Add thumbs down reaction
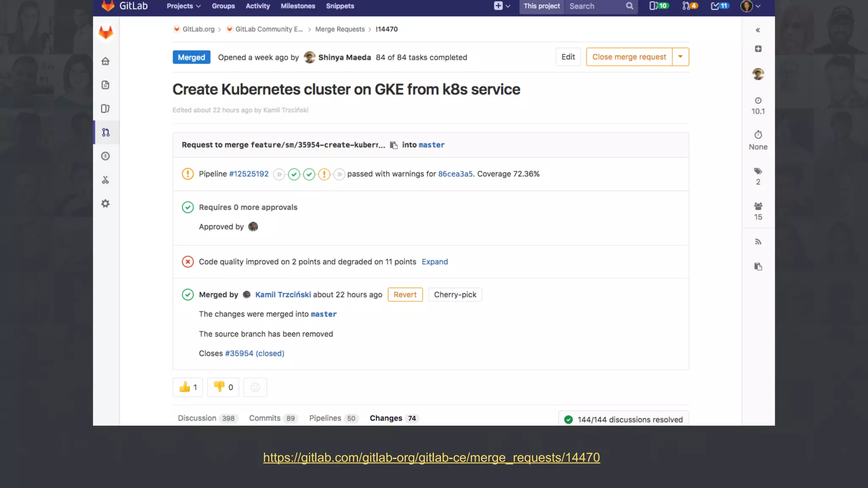 tap(223, 387)
